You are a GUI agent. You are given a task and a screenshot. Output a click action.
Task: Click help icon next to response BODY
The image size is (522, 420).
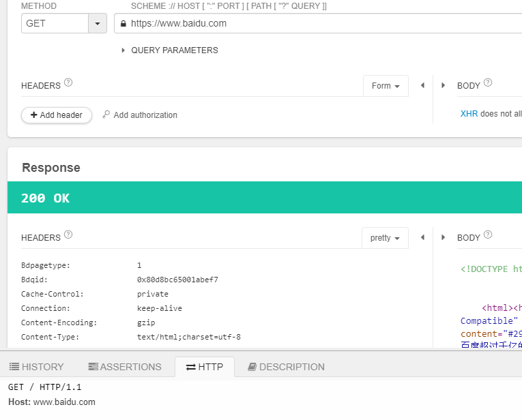coord(487,235)
